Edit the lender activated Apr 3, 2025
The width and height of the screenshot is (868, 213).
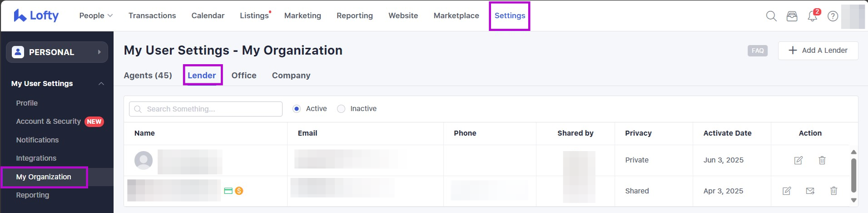tap(786, 191)
